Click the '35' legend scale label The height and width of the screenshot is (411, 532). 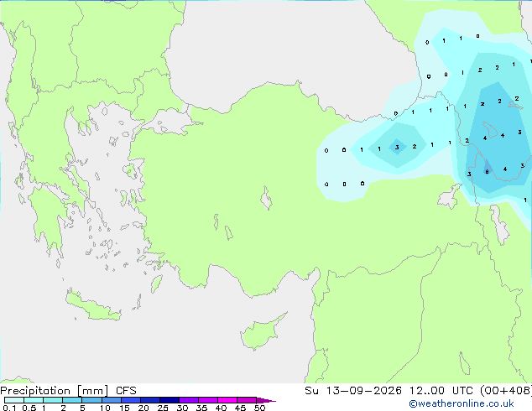tap(201, 408)
